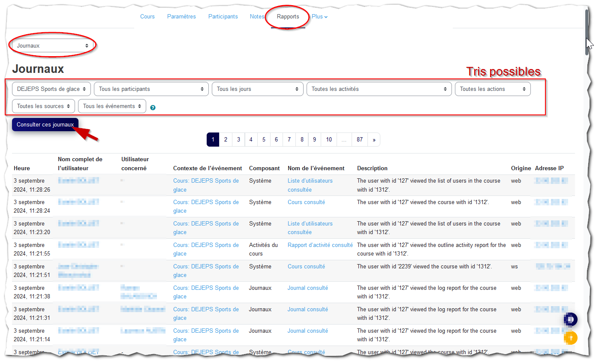The width and height of the screenshot is (599, 364).
Task: Click the Consulter ces journaux button
Action: click(x=45, y=125)
